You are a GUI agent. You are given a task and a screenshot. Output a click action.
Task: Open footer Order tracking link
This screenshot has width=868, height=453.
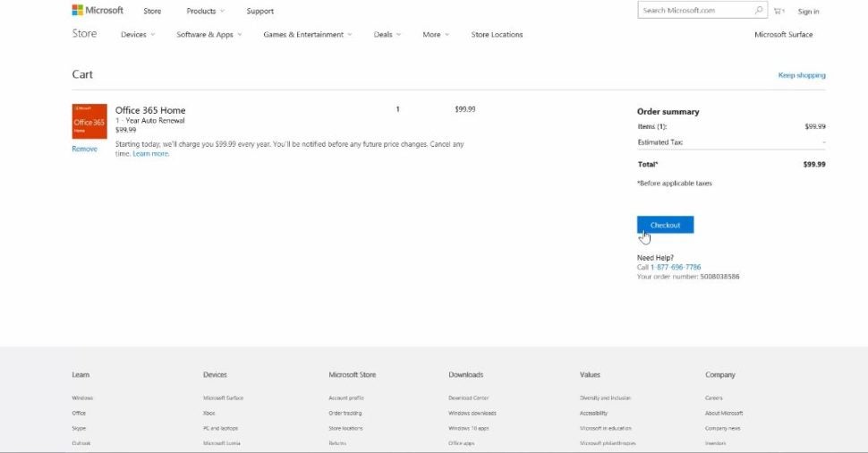[x=345, y=413]
